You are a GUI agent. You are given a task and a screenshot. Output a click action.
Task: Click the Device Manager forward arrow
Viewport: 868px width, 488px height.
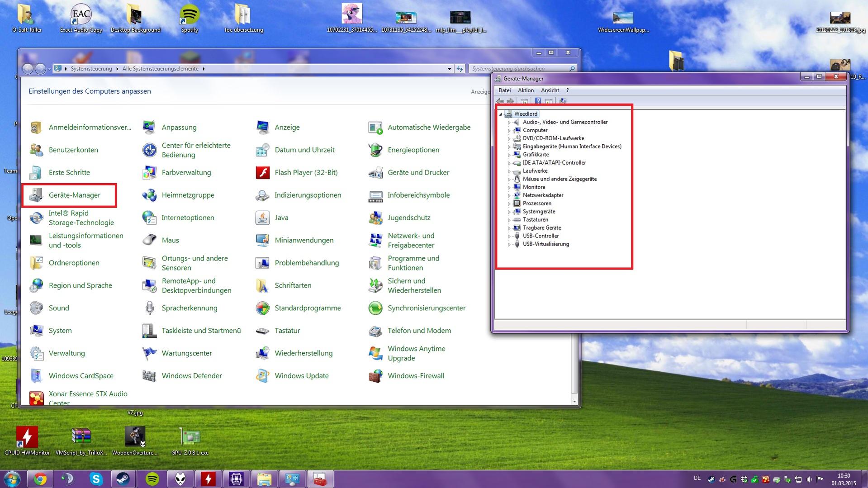[510, 101]
